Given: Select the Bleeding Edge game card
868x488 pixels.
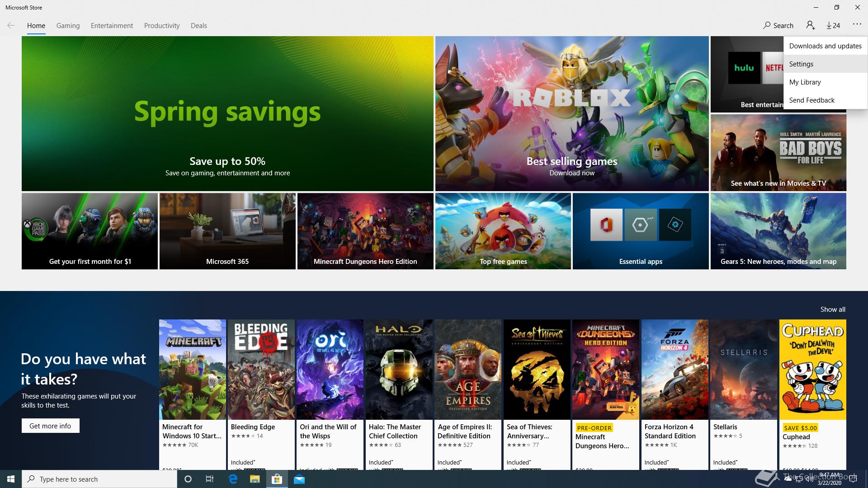Looking at the screenshot, I should click(x=261, y=394).
